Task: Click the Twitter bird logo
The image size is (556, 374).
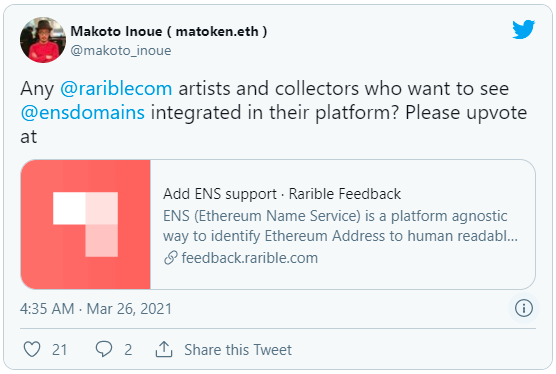Action: point(524,29)
